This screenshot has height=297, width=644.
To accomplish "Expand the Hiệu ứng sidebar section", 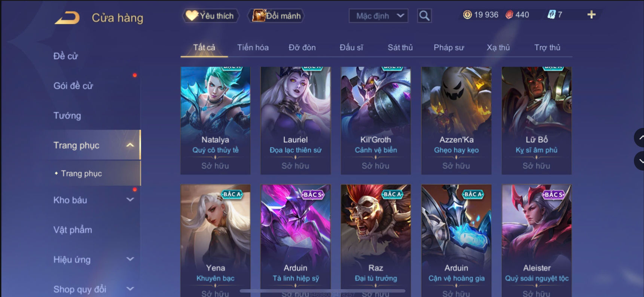I will click(x=130, y=259).
